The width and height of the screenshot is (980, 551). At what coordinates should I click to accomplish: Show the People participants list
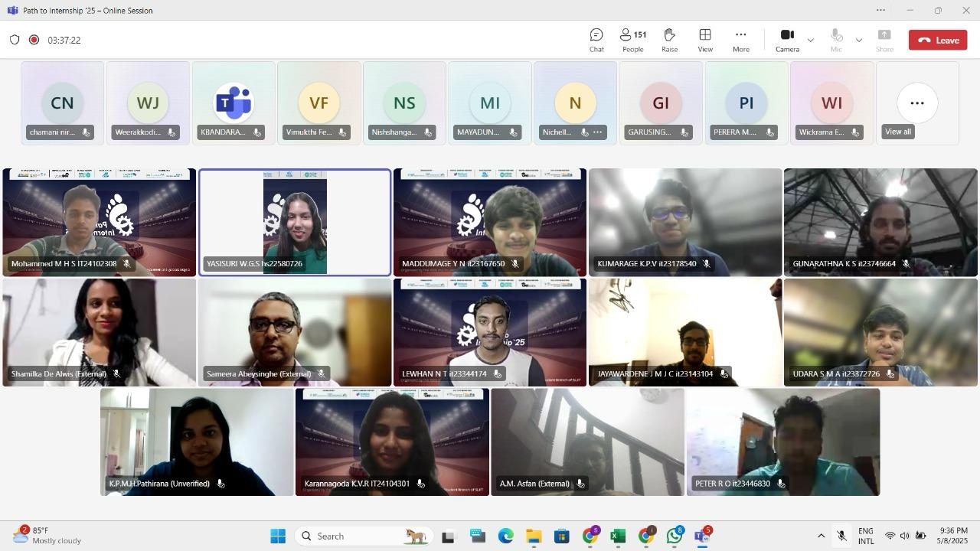point(632,40)
